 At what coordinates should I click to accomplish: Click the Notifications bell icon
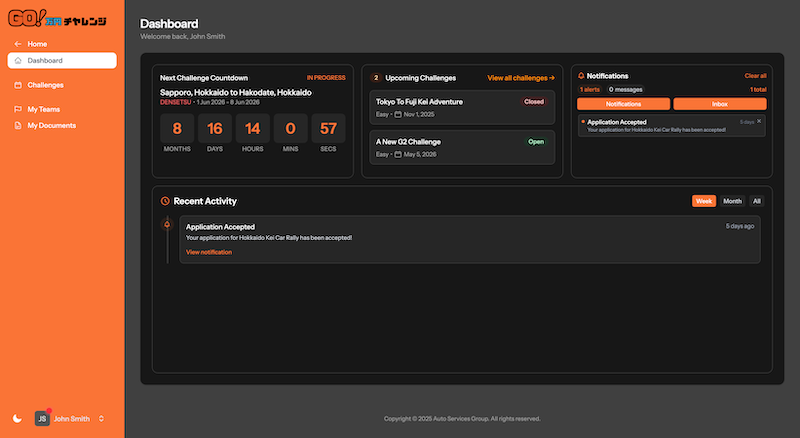coord(581,76)
